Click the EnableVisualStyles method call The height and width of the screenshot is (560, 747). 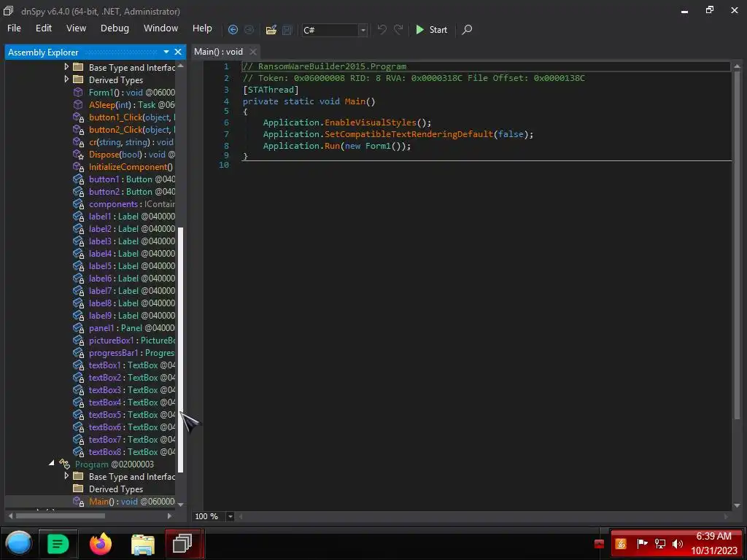pos(371,122)
